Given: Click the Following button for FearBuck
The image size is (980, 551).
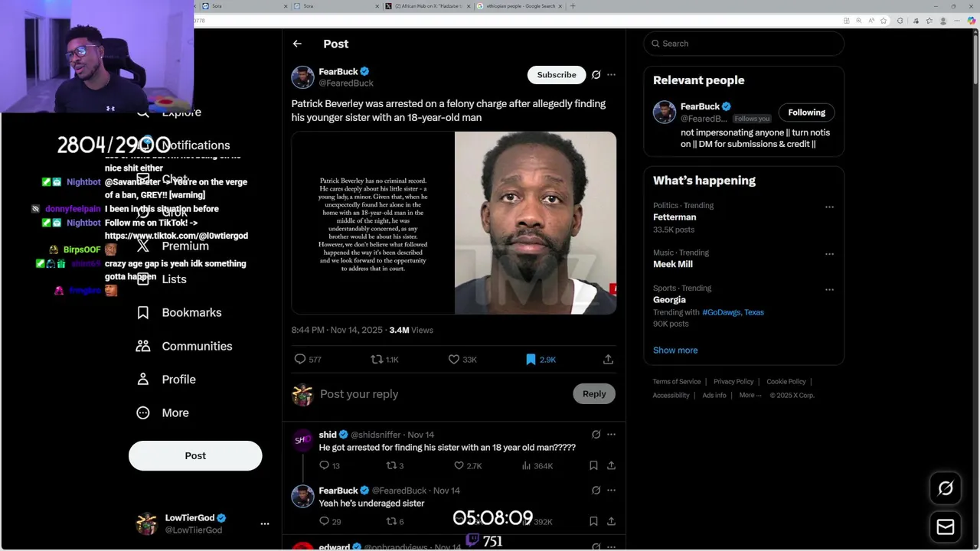Looking at the screenshot, I should pos(807,112).
